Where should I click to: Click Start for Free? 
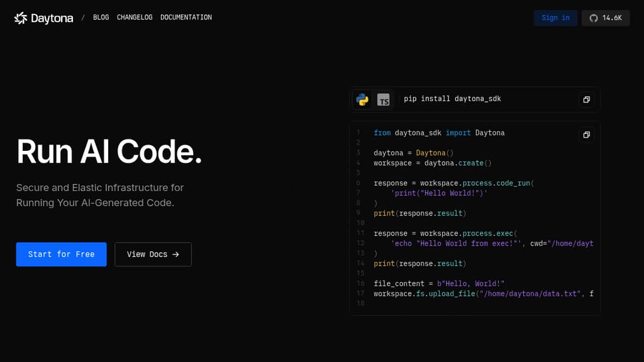tap(61, 254)
